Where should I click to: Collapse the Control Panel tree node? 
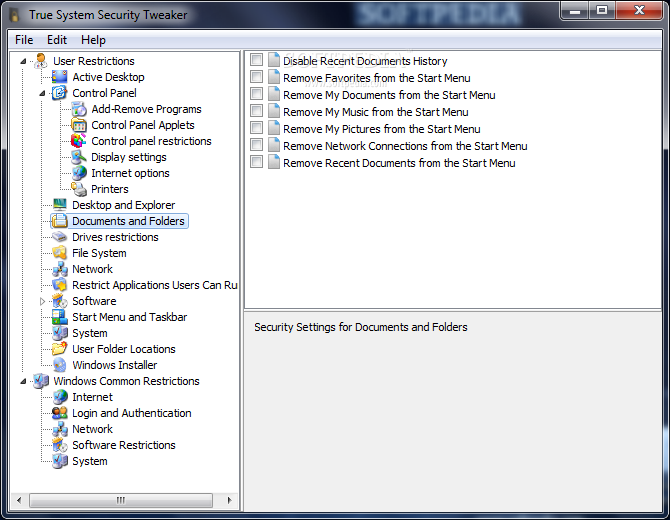pyautogui.click(x=42, y=93)
